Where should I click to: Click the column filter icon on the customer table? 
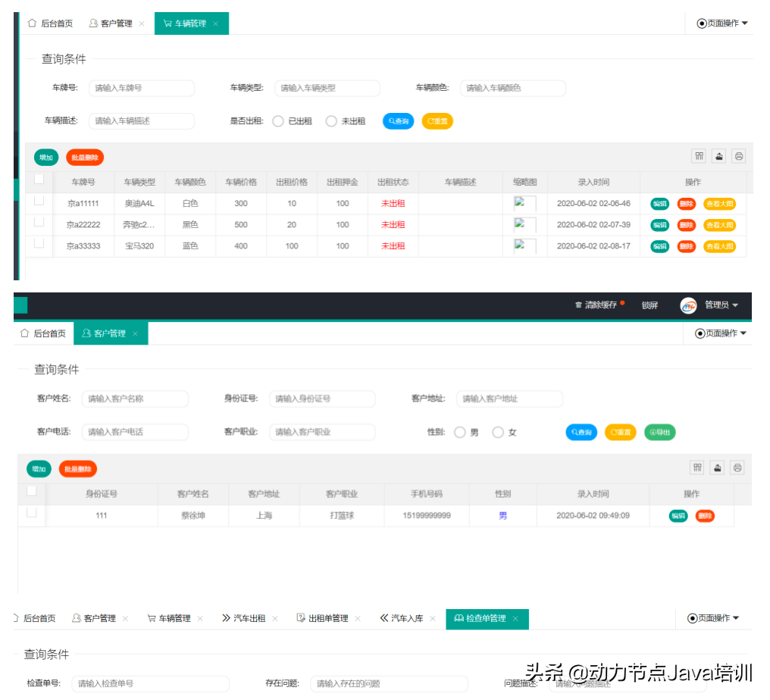point(697,467)
